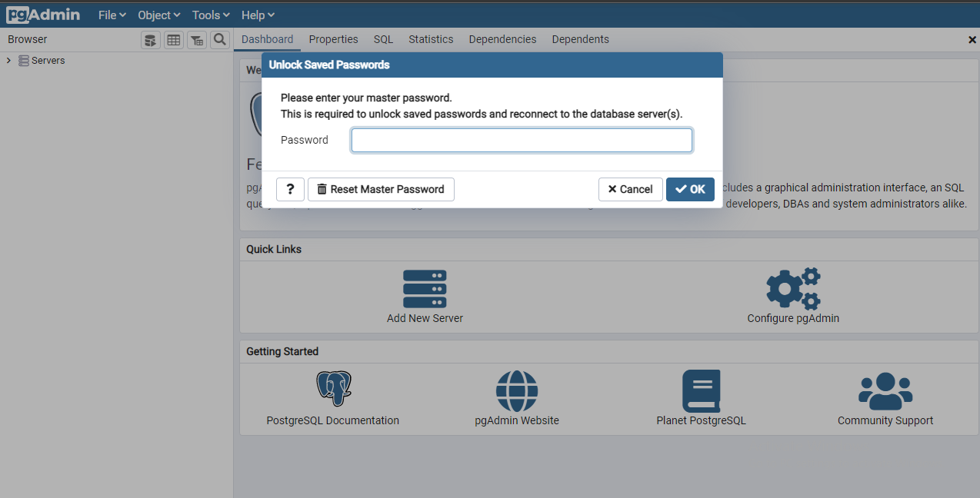Click the Planet PostgreSQL book icon
Screen dimensions: 980x498
(701, 391)
